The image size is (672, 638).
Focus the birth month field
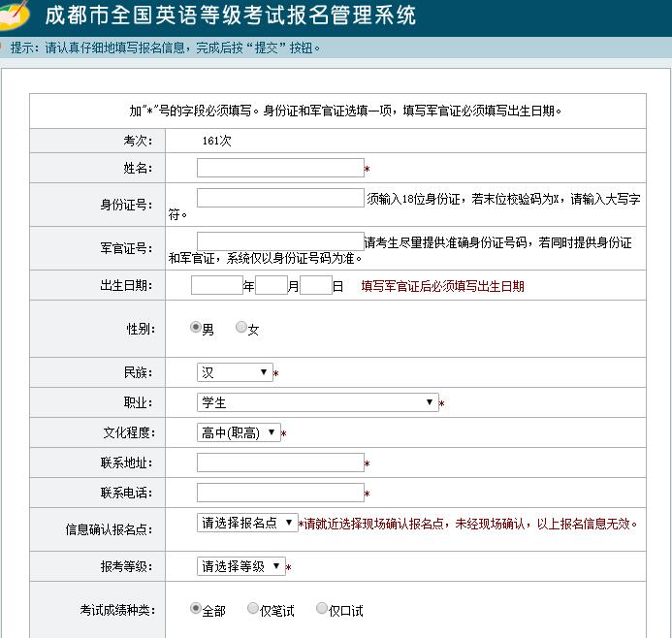click(x=272, y=285)
